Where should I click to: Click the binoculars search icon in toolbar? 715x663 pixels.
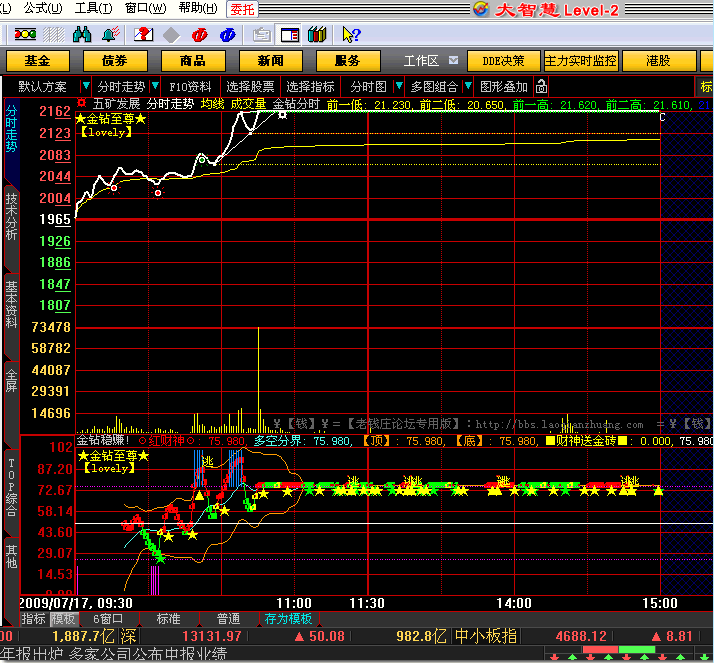tap(82, 35)
